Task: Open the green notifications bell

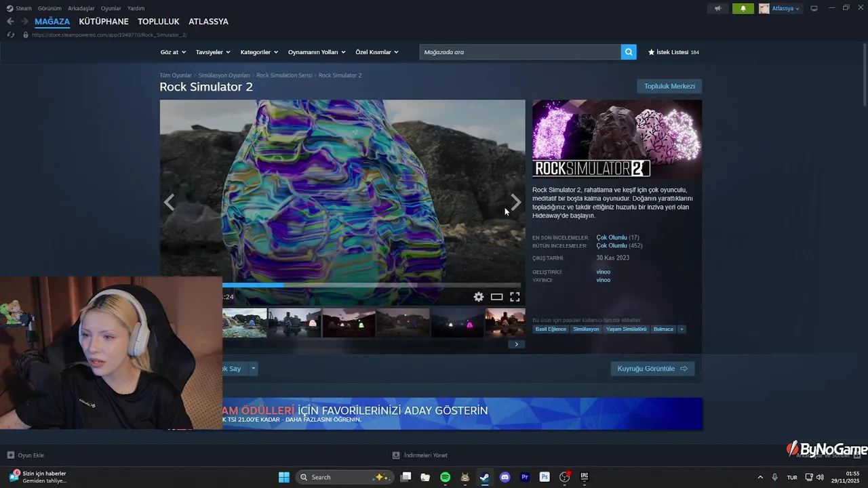Action: point(743,8)
